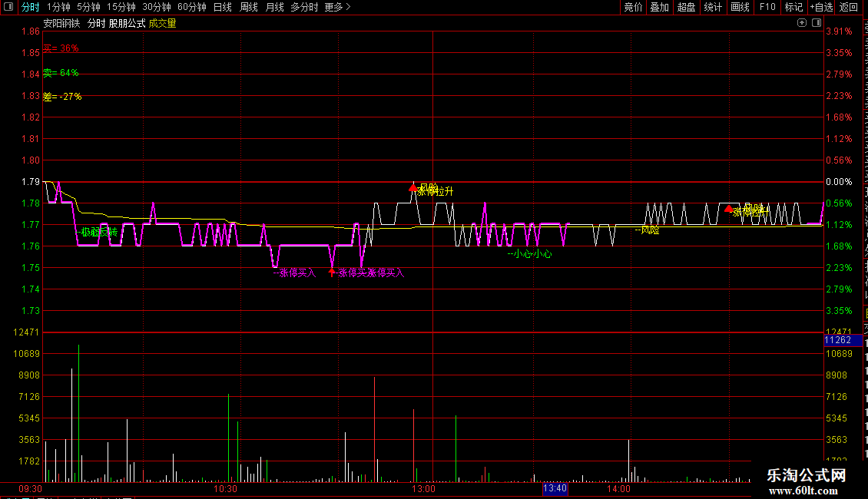This screenshot has width=868, height=499.
Task: Click the green 小心小心 warning label
Action: click(x=530, y=254)
